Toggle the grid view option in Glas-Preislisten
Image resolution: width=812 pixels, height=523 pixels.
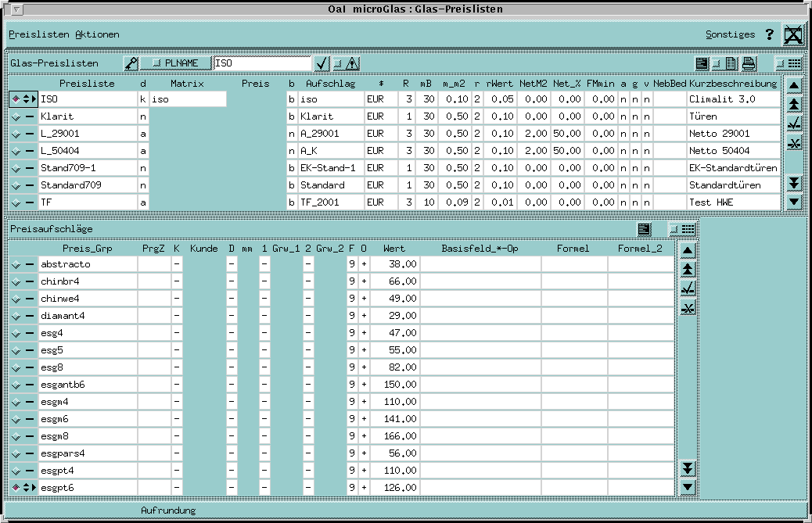tap(789, 63)
